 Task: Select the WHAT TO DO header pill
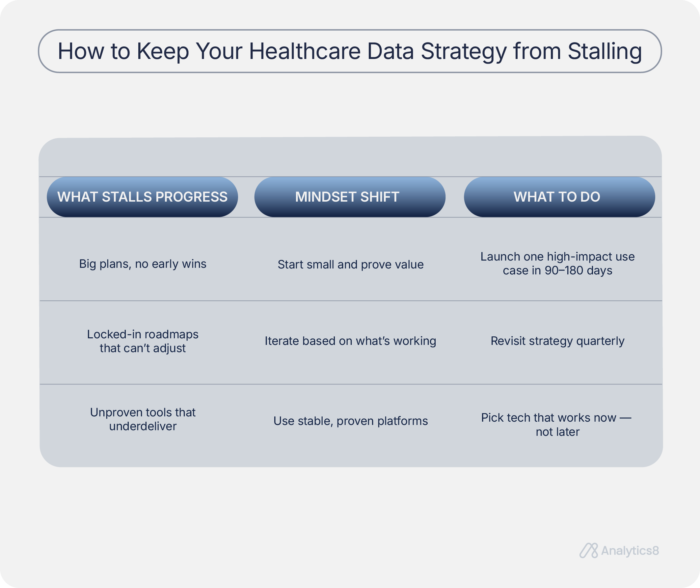[559, 197]
